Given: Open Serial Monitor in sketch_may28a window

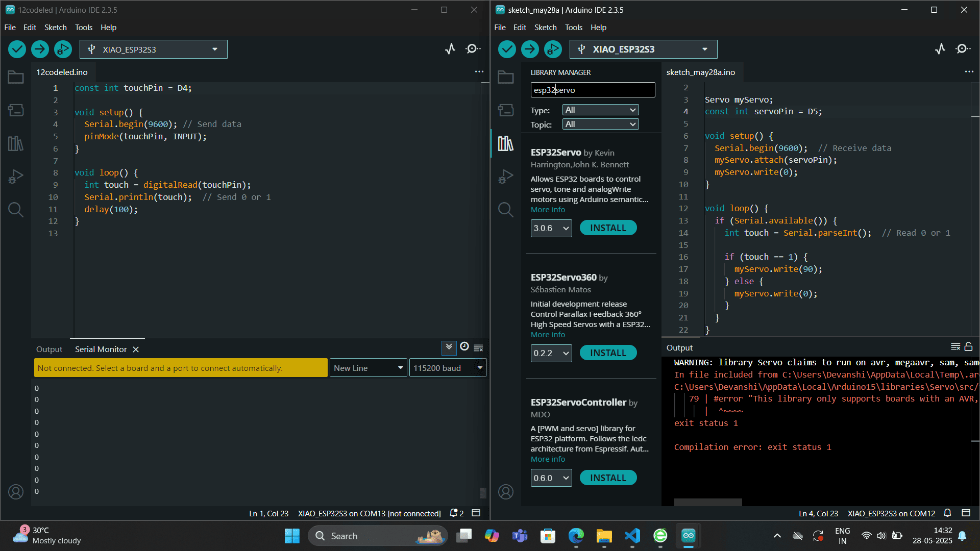Looking at the screenshot, I should (x=963, y=49).
